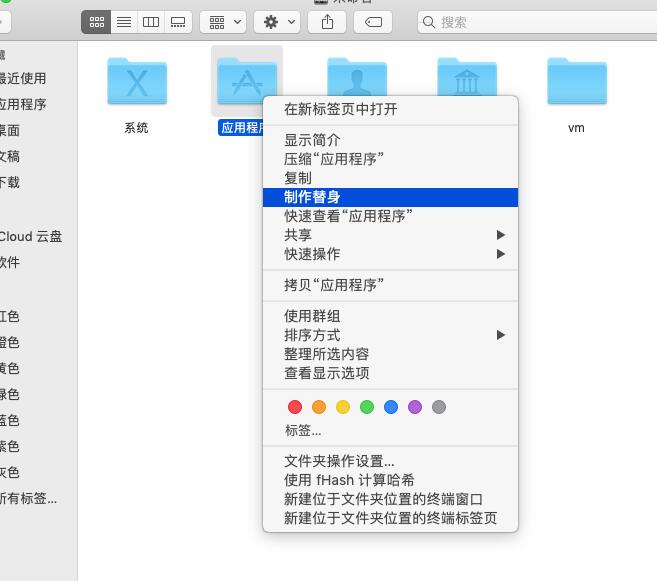
Task: Choose 拷贝“应用程序” in context menu
Action: 391,285
